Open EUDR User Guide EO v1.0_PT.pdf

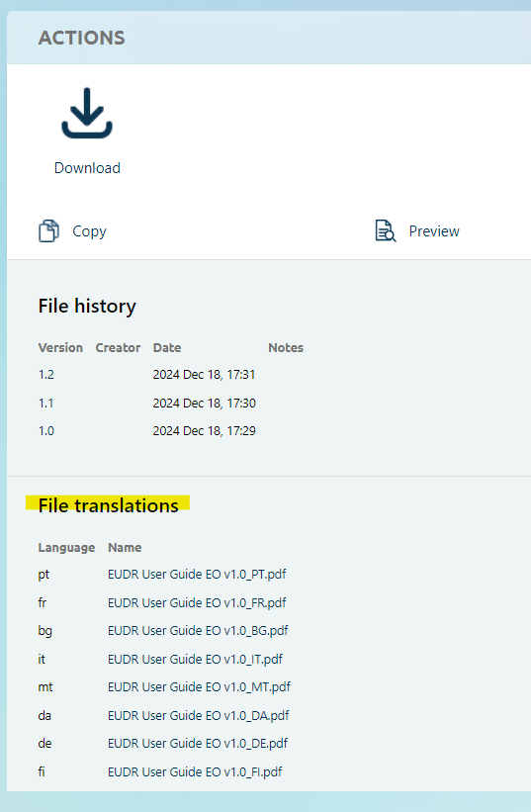(197, 575)
